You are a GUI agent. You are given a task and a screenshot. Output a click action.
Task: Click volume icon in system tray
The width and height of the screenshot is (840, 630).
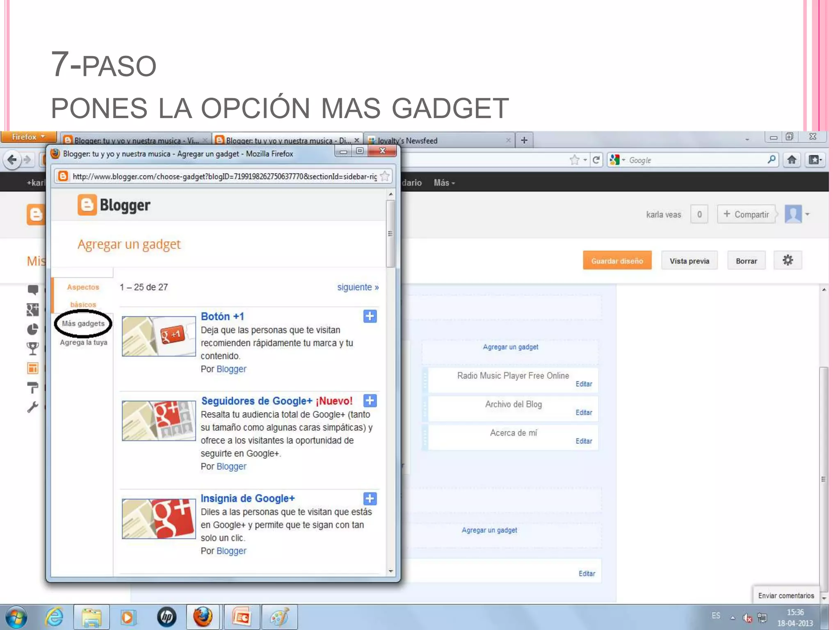[747, 618]
